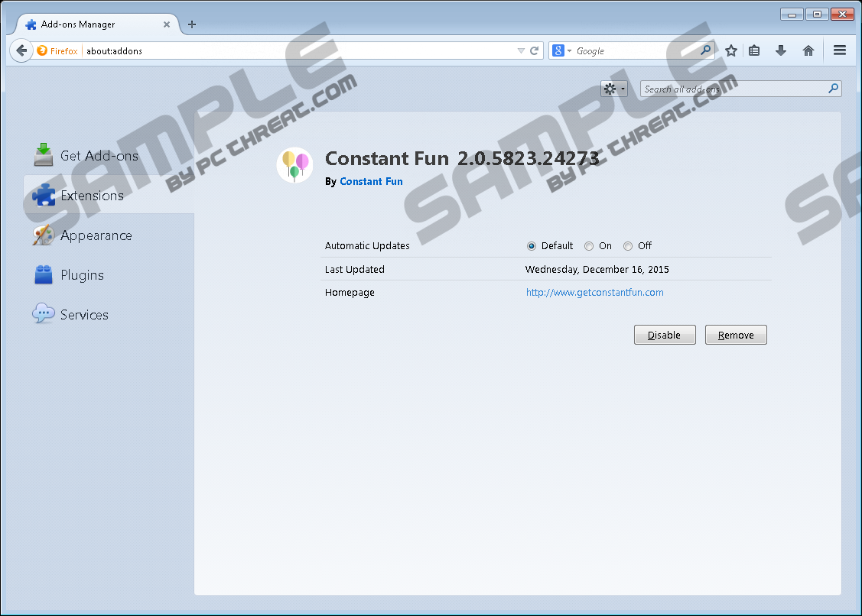Expand the URL bar history dropdown
Image resolution: width=862 pixels, height=616 pixels.
(x=521, y=50)
